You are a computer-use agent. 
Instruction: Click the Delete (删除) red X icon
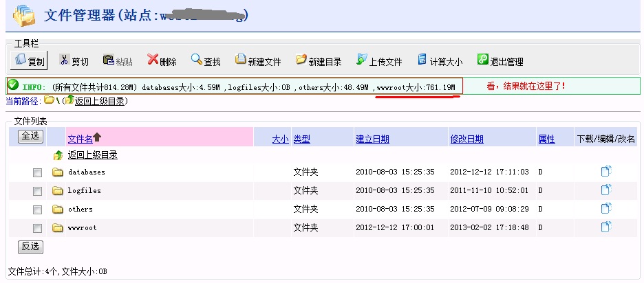click(x=161, y=61)
